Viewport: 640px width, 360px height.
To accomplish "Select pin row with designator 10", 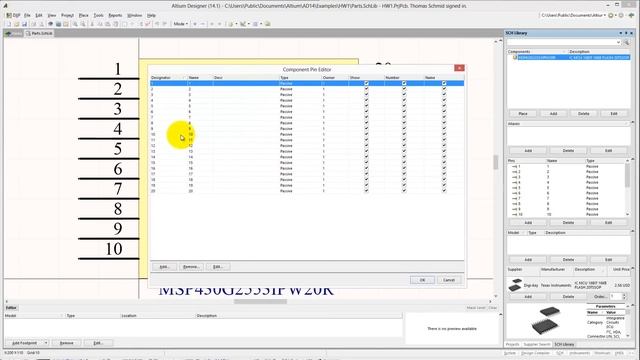I will [307, 134].
